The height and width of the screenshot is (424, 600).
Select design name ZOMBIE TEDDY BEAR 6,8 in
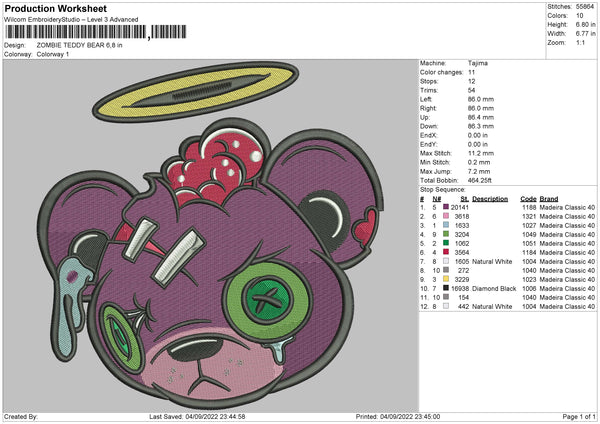click(79, 45)
